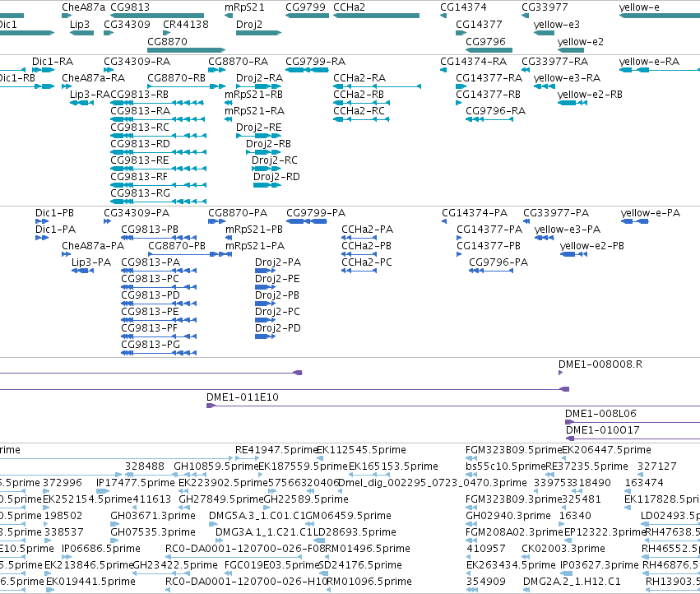Select the CG34309-RA transcript
The height and width of the screenshot is (594, 700).
pos(109,70)
